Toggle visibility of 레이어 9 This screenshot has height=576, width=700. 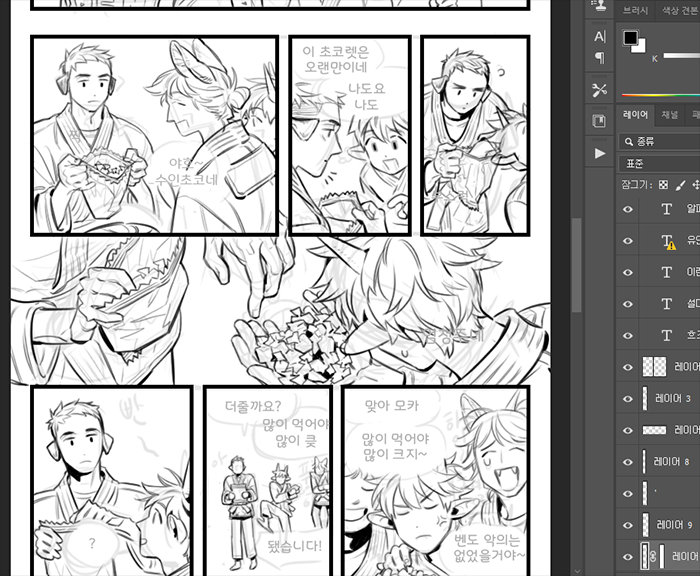(x=628, y=524)
